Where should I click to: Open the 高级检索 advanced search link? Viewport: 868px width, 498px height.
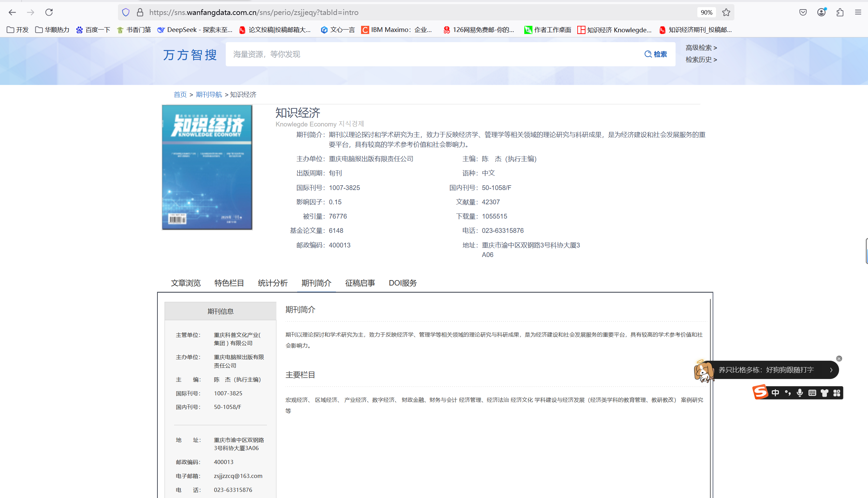point(701,48)
